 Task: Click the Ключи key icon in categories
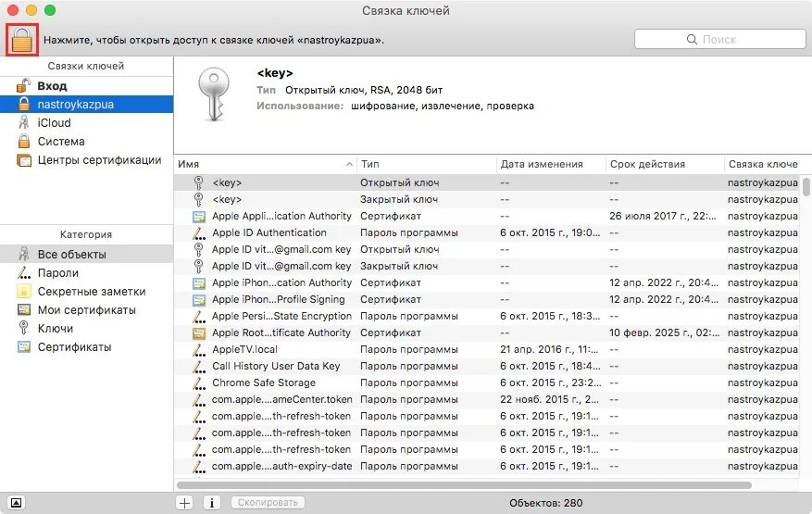click(23, 329)
